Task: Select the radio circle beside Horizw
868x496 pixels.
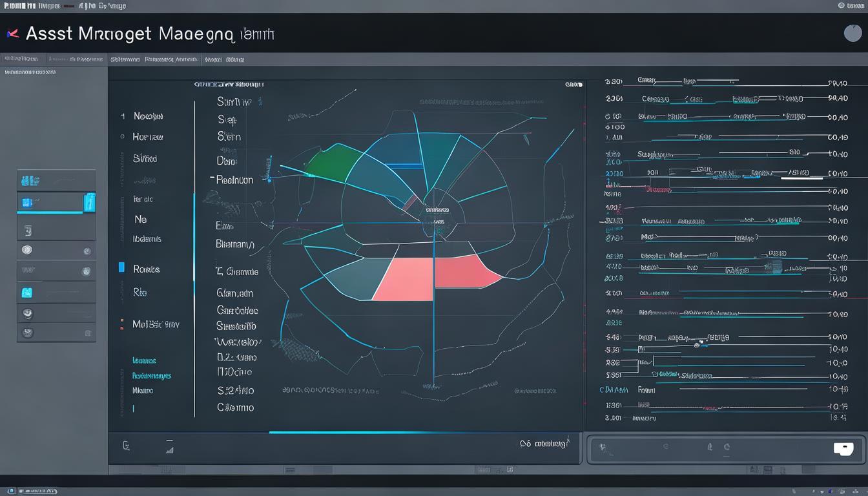Action: (122, 137)
